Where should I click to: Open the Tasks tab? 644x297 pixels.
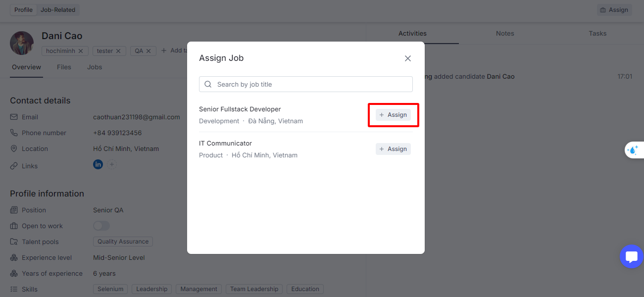pos(597,34)
